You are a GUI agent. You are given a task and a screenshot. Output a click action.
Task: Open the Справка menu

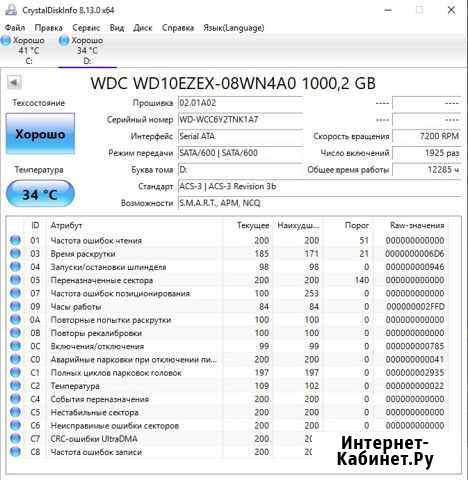coord(178,28)
